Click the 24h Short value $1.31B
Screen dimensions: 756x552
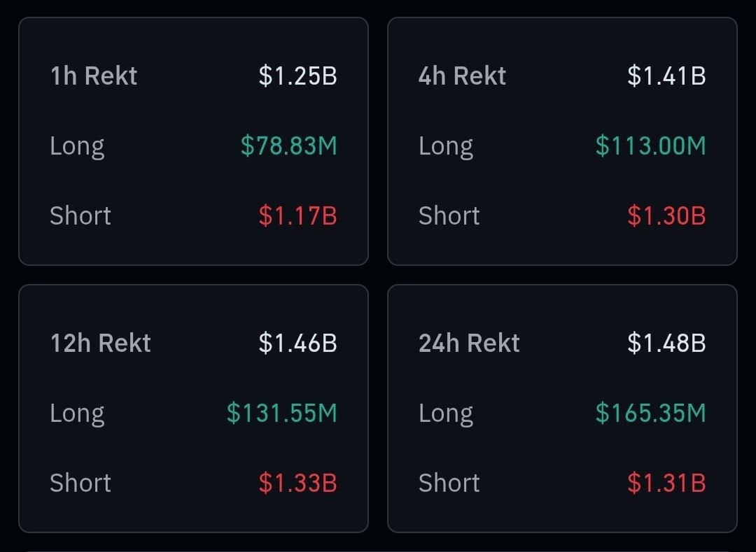pos(667,483)
